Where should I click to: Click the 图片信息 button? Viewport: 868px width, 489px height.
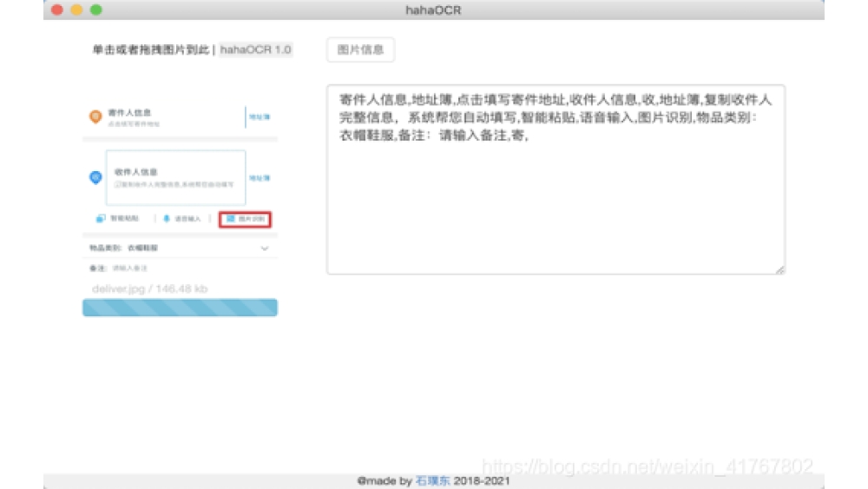click(360, 50)
